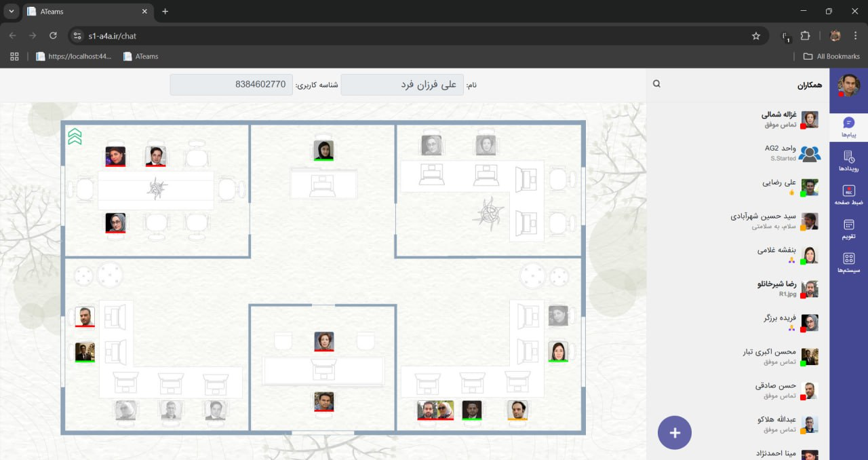Click the user profile avatar at top right
This screenshot has height=460, width=868.
click(x=848, y=85)
